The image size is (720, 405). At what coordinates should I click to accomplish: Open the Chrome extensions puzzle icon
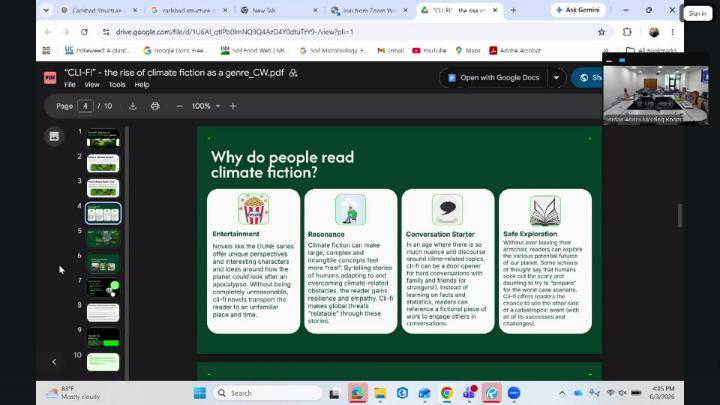point(627,32)
